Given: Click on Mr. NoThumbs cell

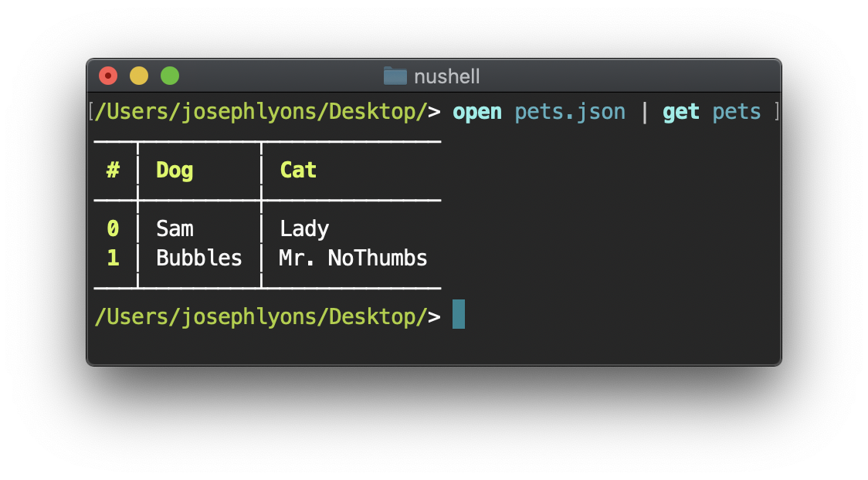Looking at the screenshot, I should [351, 258].
